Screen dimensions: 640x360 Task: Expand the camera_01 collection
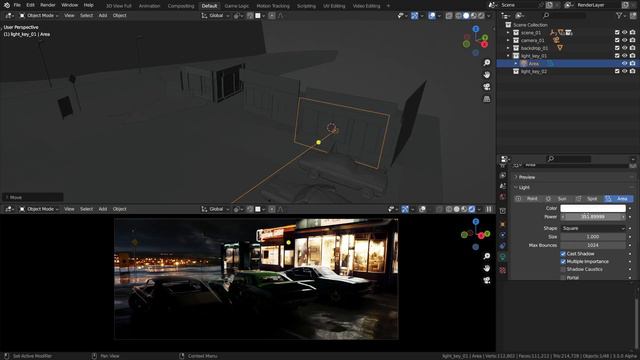click(508, 40)
